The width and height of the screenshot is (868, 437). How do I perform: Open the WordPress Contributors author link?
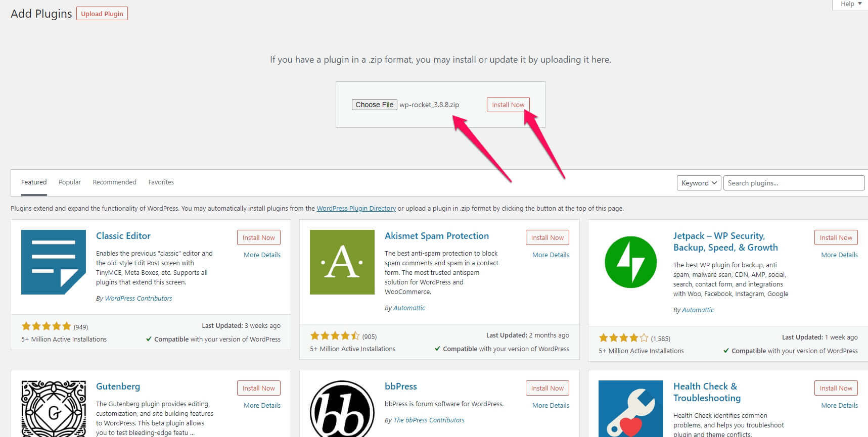pos(139,298)
